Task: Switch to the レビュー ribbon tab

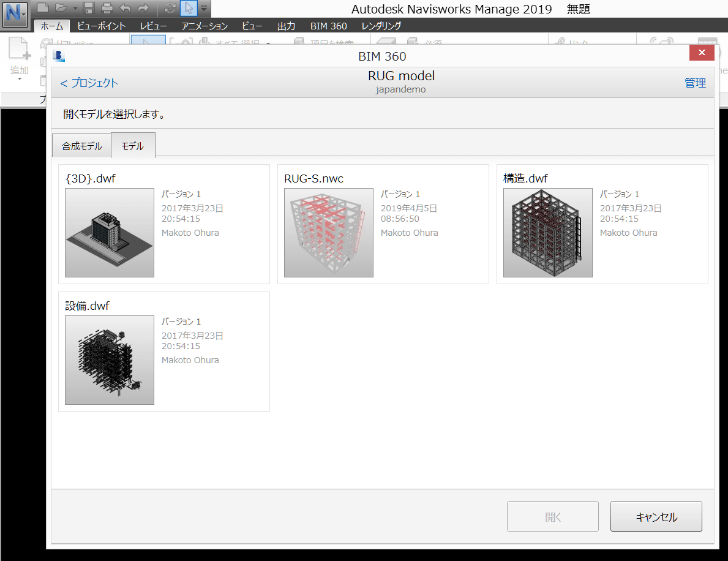Action: pos(153,26)
